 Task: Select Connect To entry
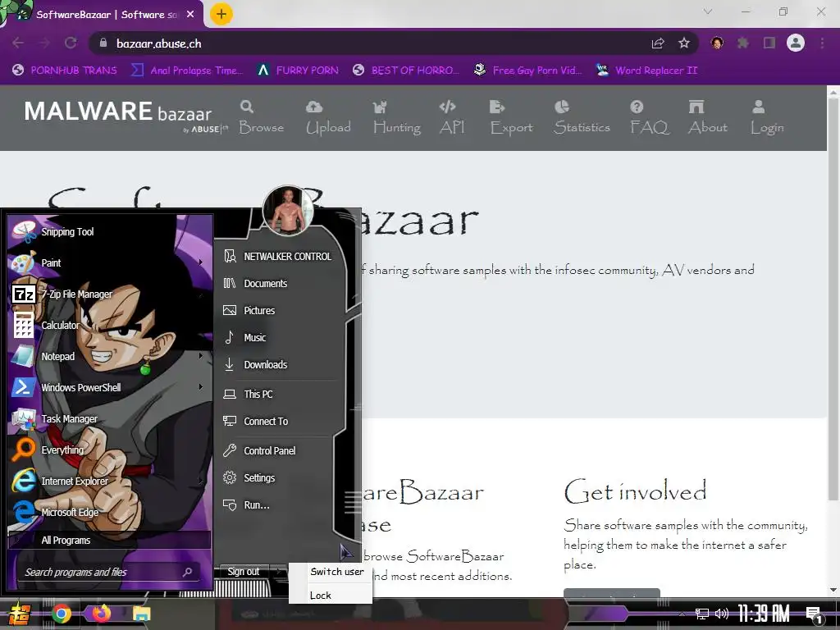coord(279,421)
